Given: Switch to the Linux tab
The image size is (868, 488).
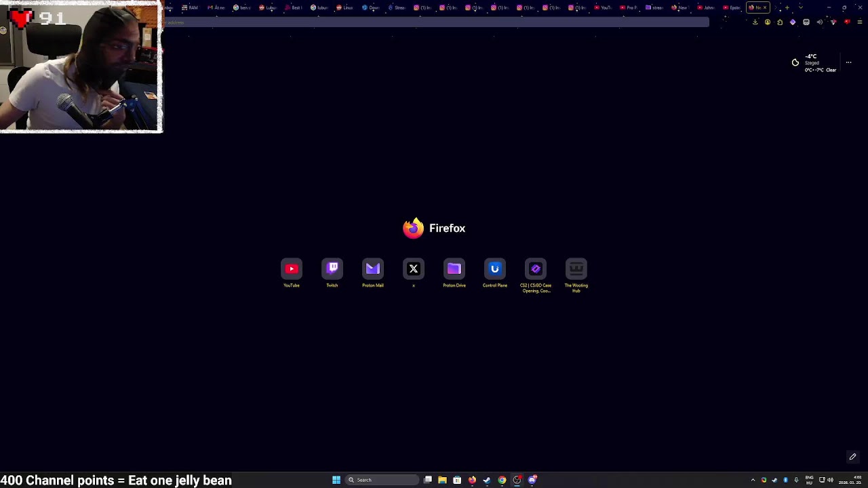Looking at the screenshot, I should [346, 7].
